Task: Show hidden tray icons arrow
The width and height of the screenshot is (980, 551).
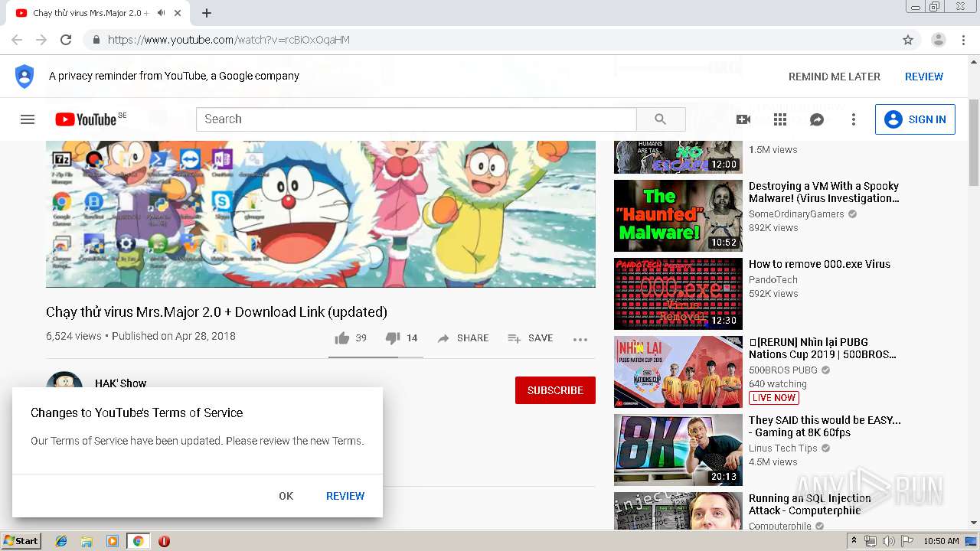Action: (x=854, y=541)
